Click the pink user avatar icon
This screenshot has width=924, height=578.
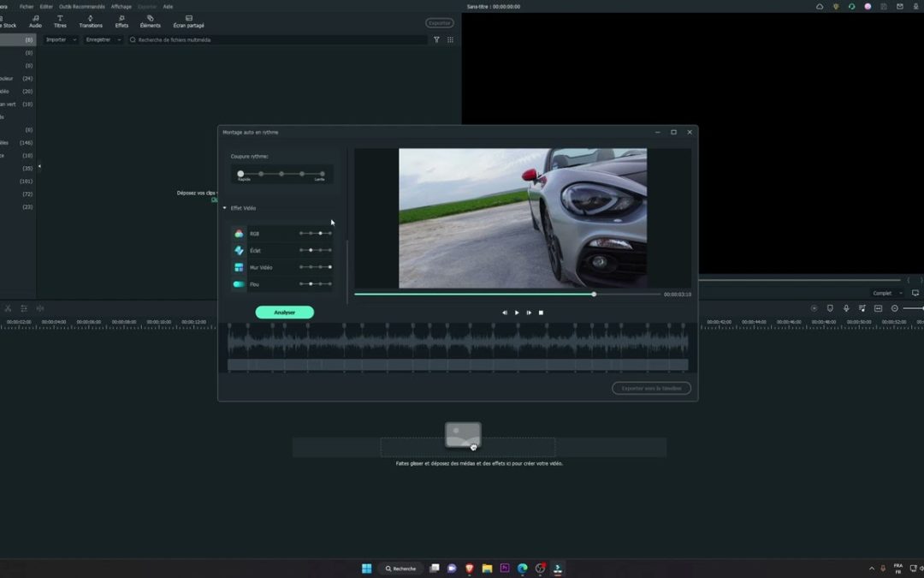868,7
